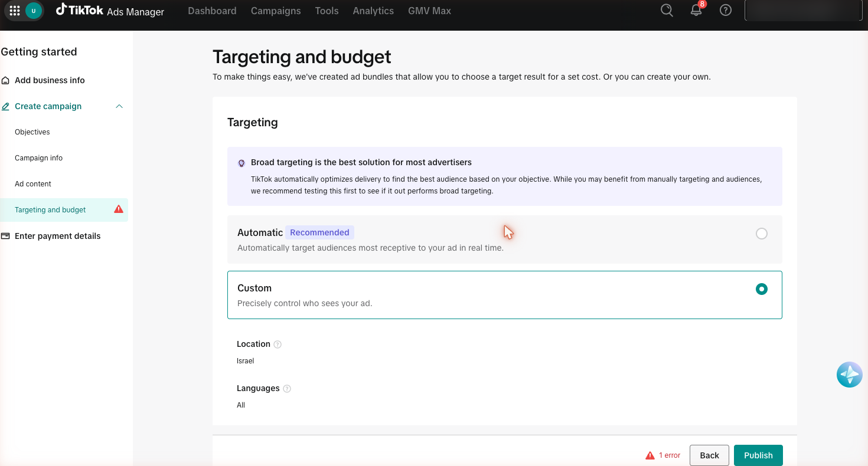This screenshot has width=868, height=466.
Task: Click the Location info help icon
Action: (278, 344)
